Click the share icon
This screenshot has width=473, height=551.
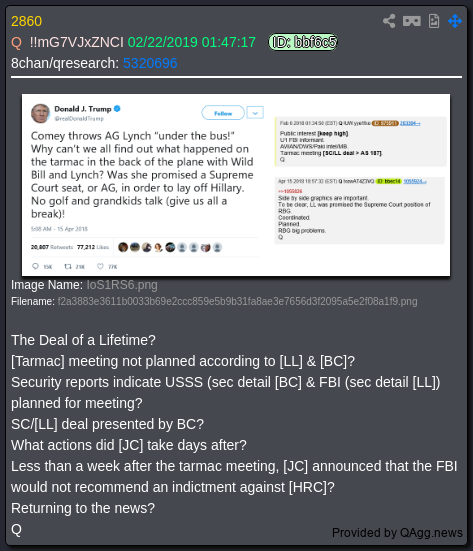[x=389, y=21]
